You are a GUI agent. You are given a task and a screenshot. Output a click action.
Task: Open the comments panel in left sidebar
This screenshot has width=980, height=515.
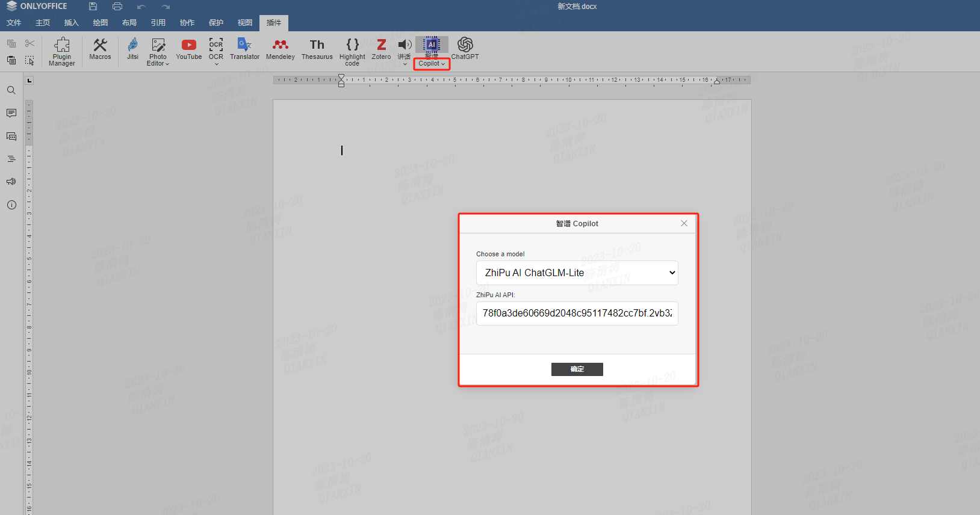[11, 113]
